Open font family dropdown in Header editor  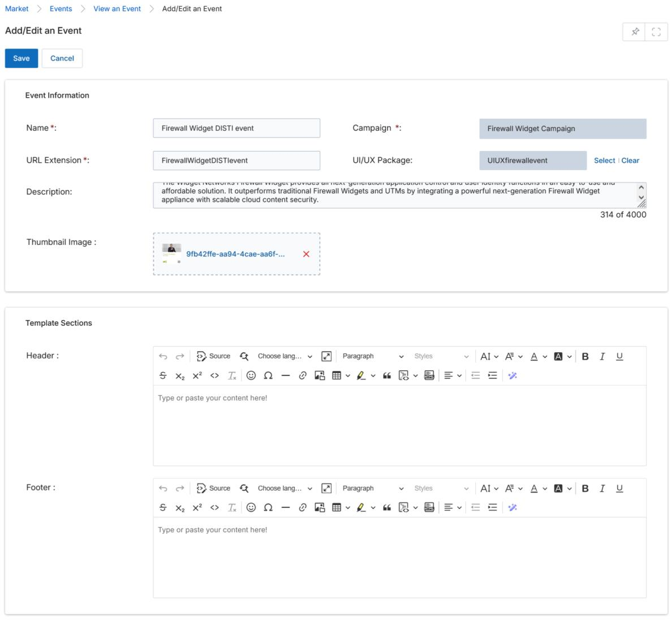point(514,356)
